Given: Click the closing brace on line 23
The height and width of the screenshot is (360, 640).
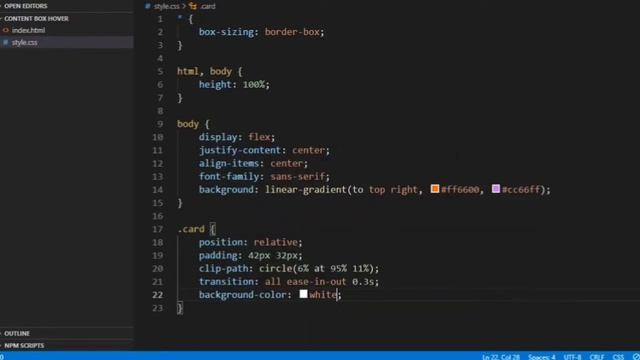Looking at the screenshot, I should point(180,308).
